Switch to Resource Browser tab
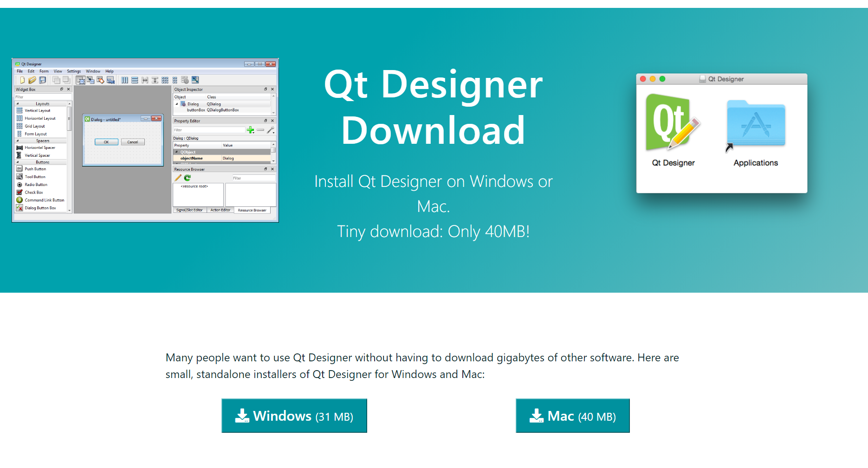The height and width of the screenshot is (468, 868). (252, 210)
